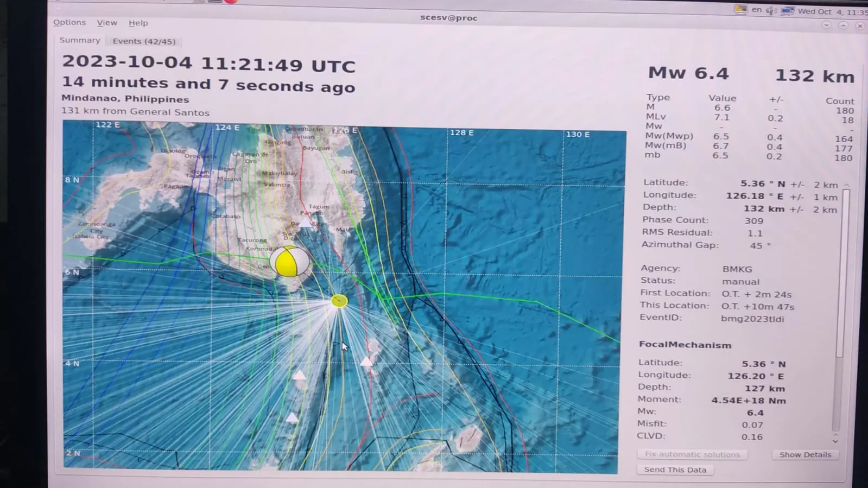This screenshot has width=868, height=488.
Task: Click the First Location value O.T. + 2m 24s
Action: point(757,294)
